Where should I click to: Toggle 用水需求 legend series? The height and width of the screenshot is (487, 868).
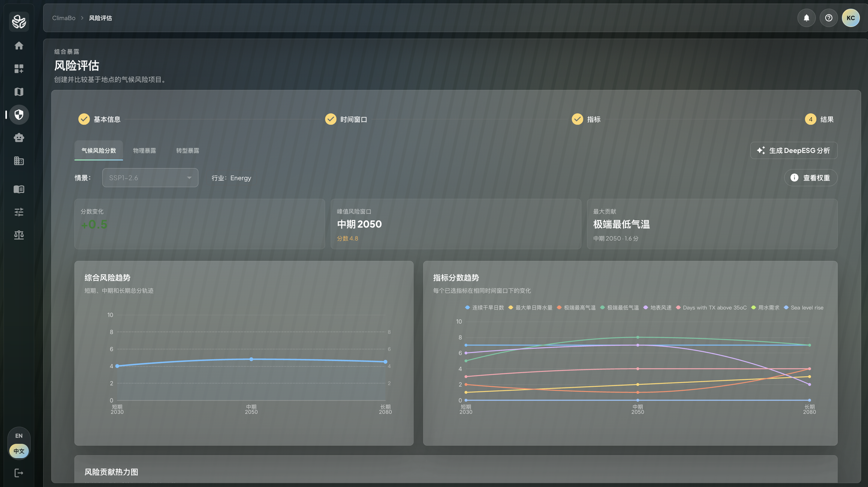click(x=765, y=308)
